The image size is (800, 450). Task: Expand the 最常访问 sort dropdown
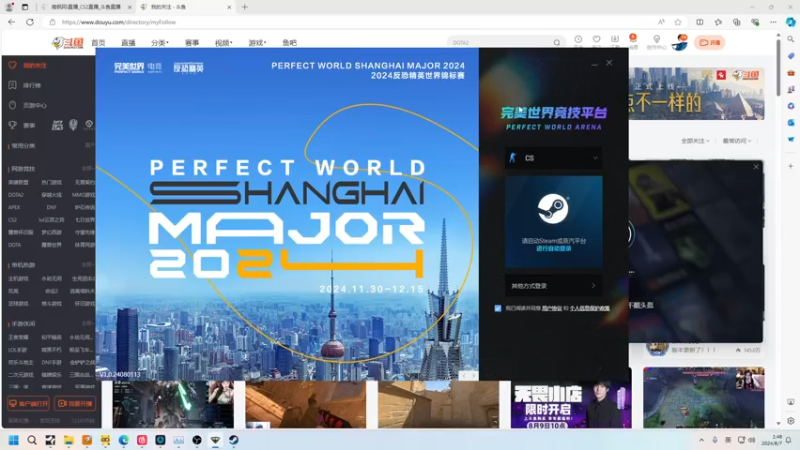pos(737,141)
